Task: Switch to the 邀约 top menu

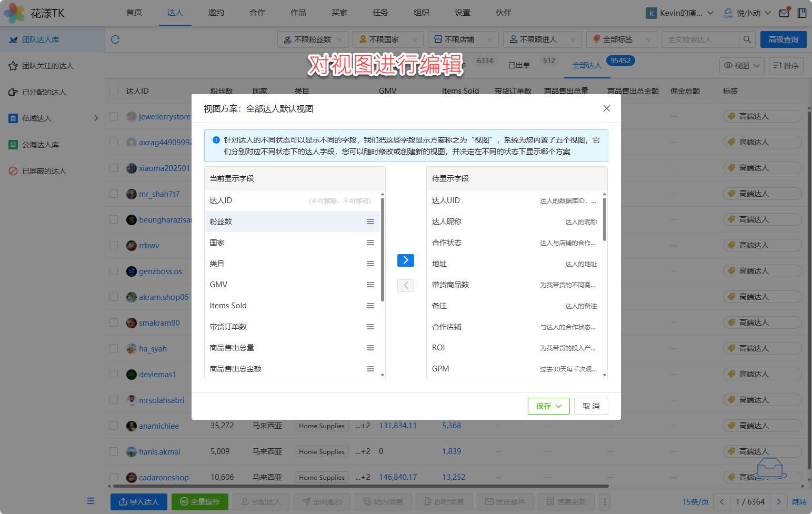Action: point(216,13)
